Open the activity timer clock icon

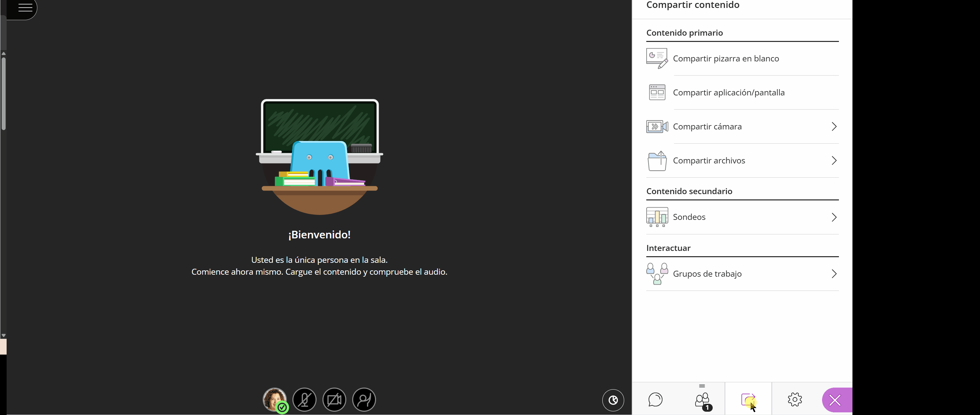pyautogui.click(x=613, y=400)
